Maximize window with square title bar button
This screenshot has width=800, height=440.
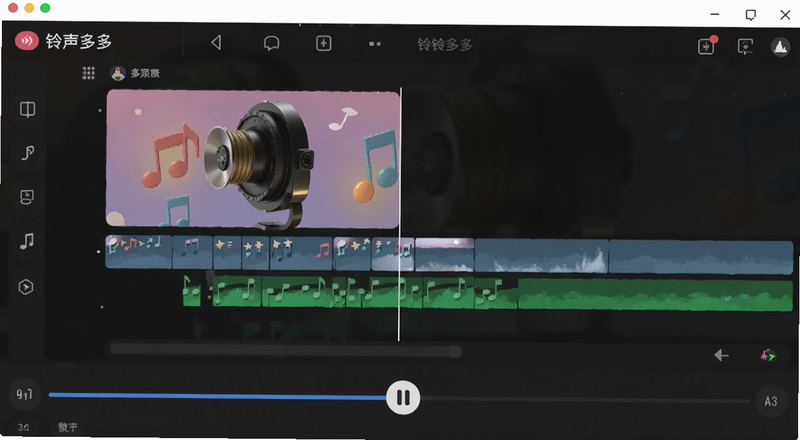[751, 14]
